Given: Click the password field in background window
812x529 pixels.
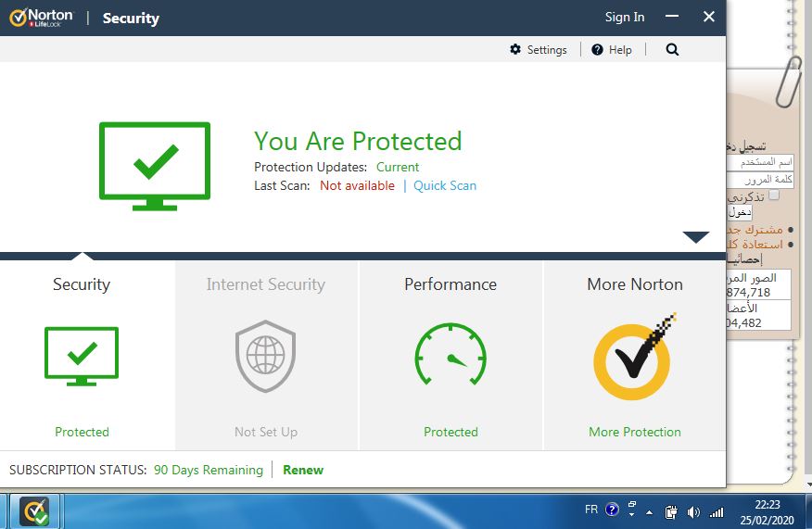Looking at the screenshot, I should tap(760, 180).
